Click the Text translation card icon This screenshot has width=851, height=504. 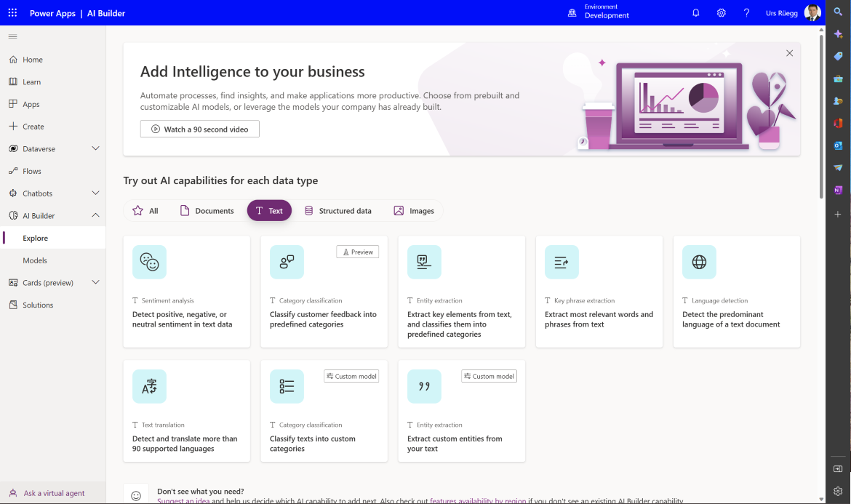149,386
